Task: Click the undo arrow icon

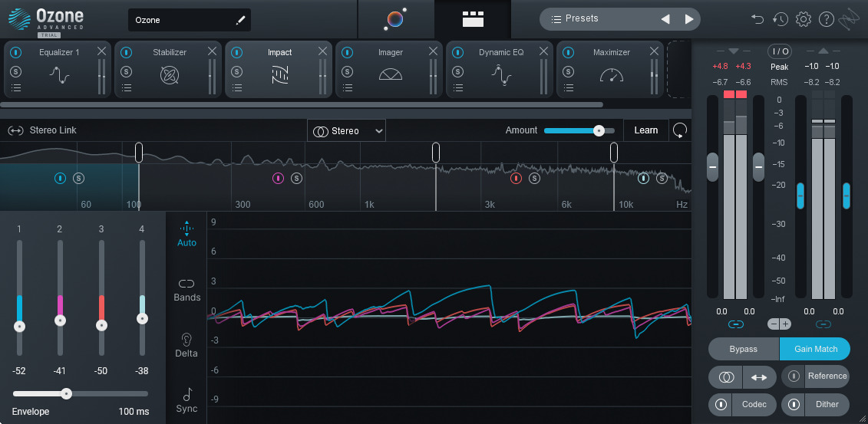Action: (757, 19)
